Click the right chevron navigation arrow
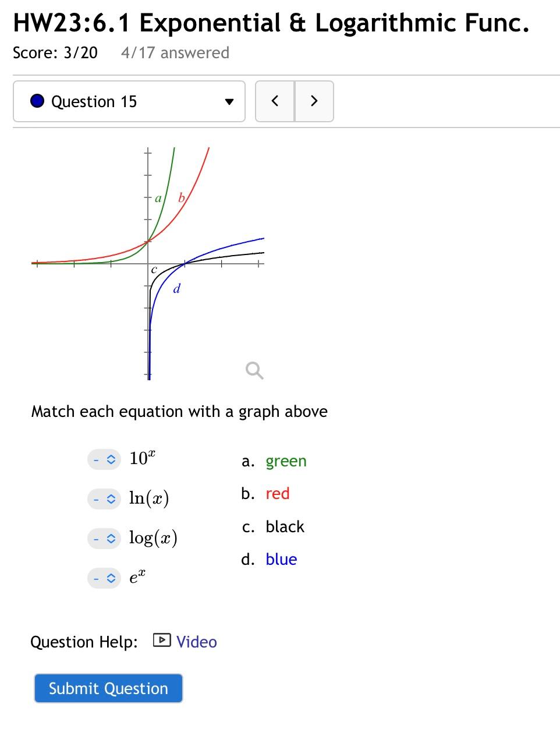The height and width of the screenshot is (743, 560). [x=314, y=101]
